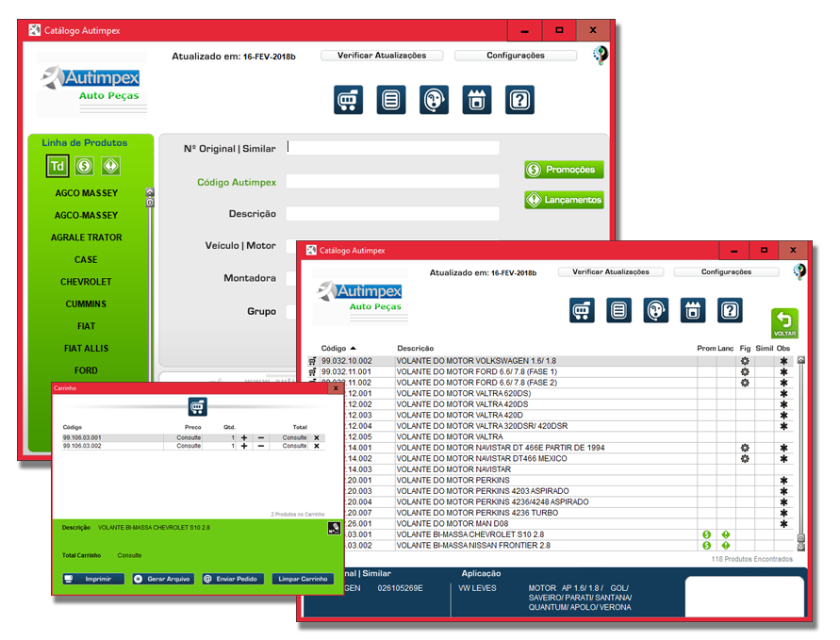
Task: Open figure gear for Navistar DT466 Mexico row
Action: click(745, 459)
